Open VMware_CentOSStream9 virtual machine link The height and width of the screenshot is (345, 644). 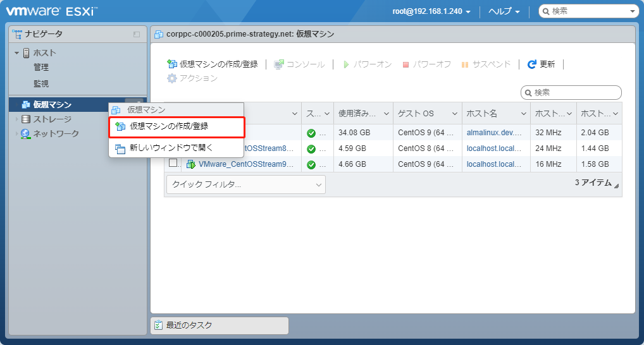tap(246, 164)
